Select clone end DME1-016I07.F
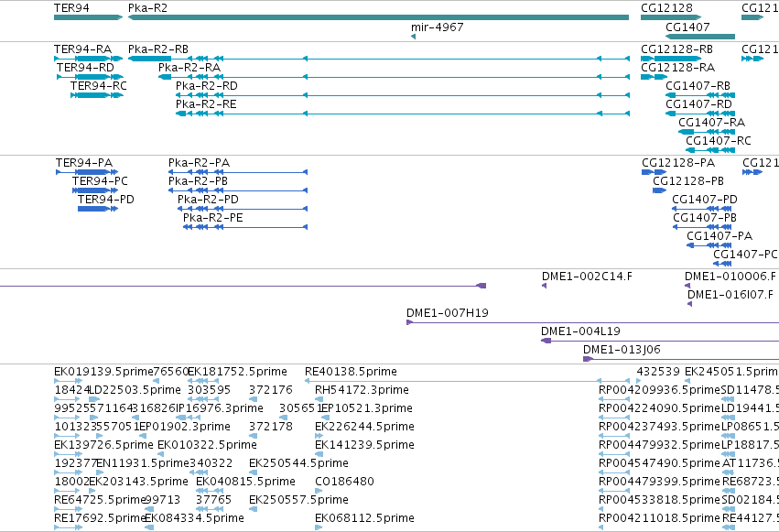Screen dimensions: 779x532 click(689, 304)
